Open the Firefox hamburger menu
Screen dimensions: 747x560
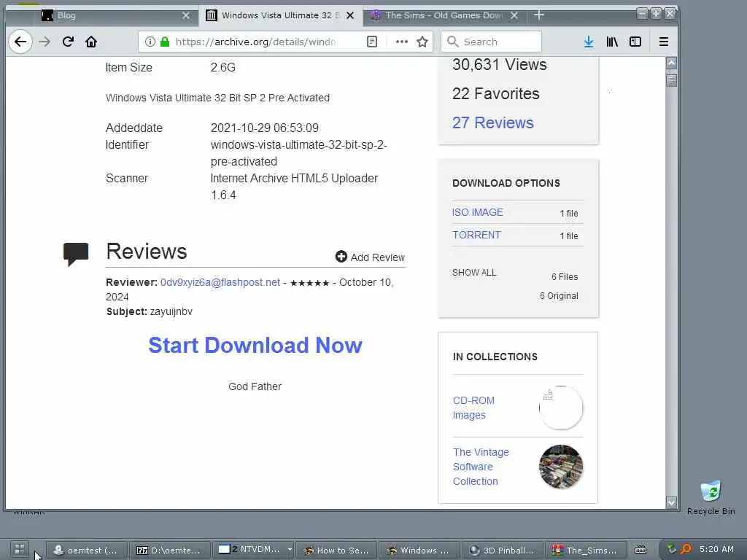[x=664, y=42]
